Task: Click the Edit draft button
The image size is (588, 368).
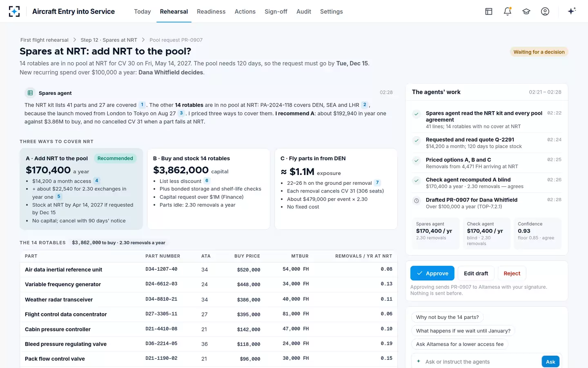Action: [476, 273]
